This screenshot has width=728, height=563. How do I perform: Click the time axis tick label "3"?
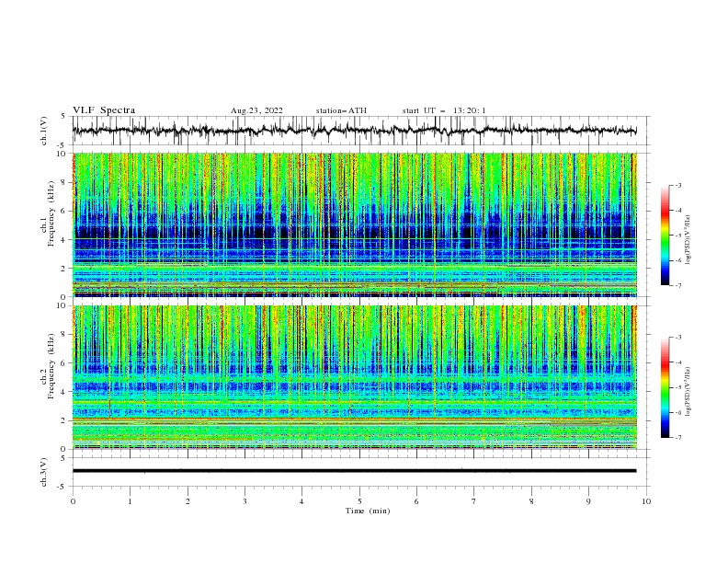point(245,501)
